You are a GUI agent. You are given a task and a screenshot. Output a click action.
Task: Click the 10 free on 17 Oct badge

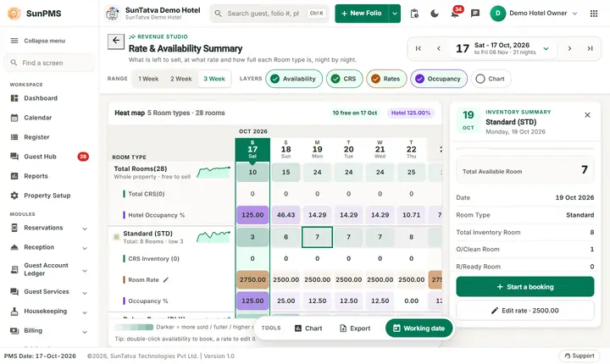click(354, 113)
